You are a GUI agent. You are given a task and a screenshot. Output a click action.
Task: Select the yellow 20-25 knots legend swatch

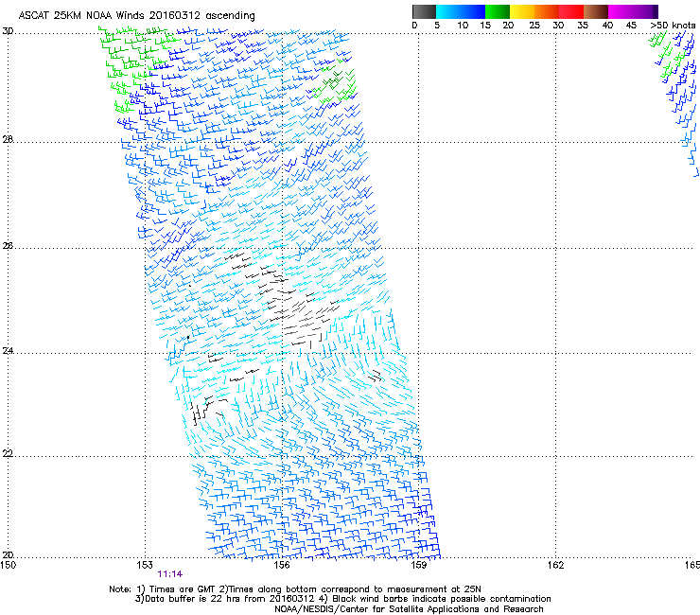pos(522,11)
